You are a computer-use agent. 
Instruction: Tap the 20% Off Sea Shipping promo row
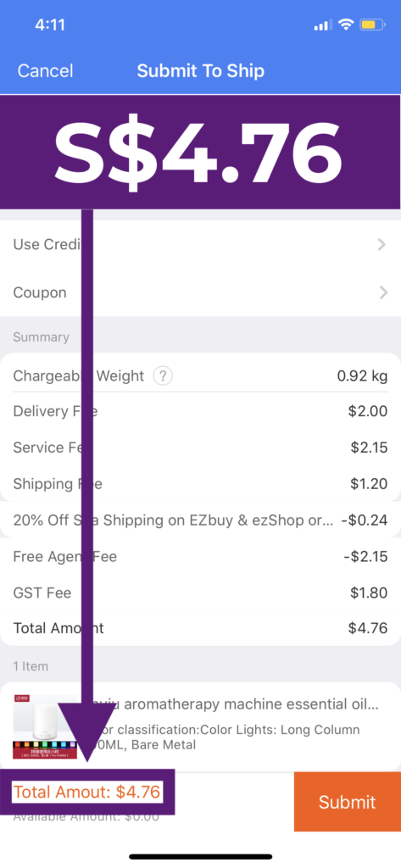click(200, 520)
